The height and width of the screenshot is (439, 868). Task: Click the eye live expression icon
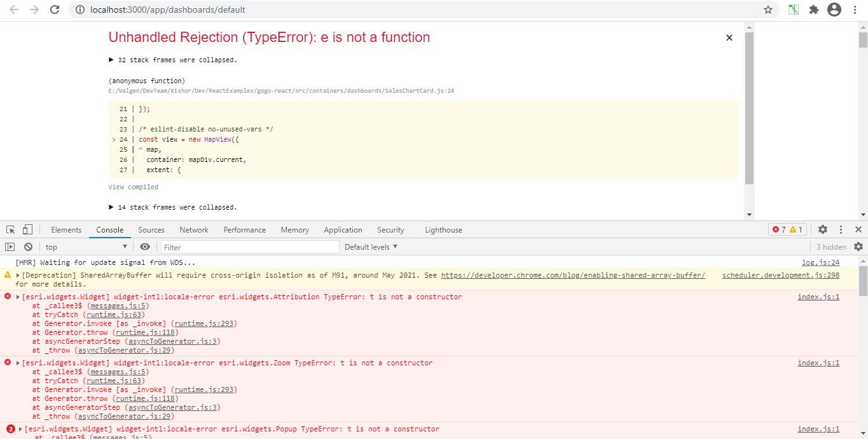(x=145, y=247)
